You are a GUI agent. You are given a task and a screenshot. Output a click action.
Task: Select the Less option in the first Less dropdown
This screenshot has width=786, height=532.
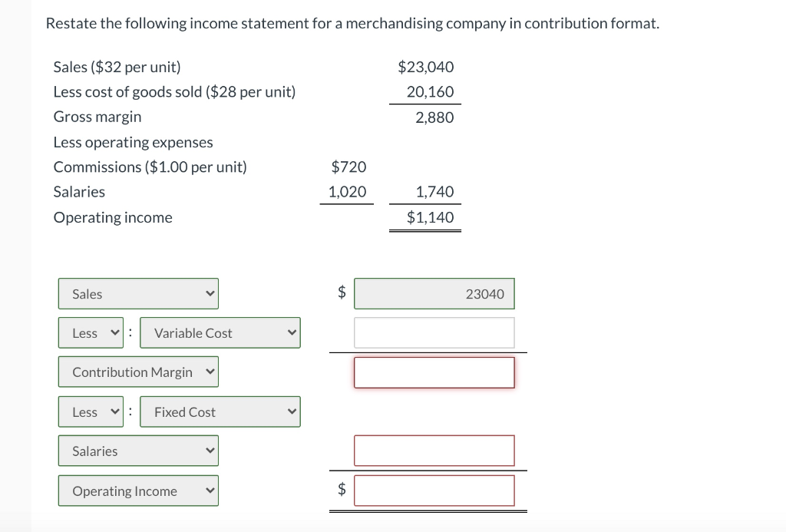click(85, 332)
